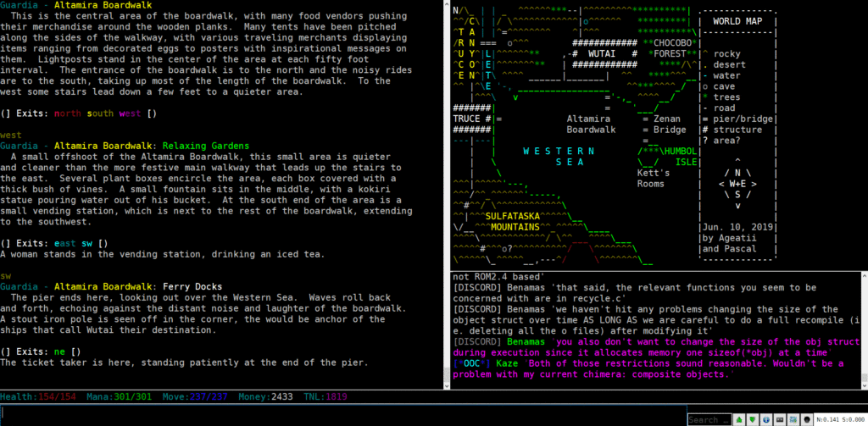Click the olive sw command echo
This screenshot has width=868, height=426.
point(6,275)
